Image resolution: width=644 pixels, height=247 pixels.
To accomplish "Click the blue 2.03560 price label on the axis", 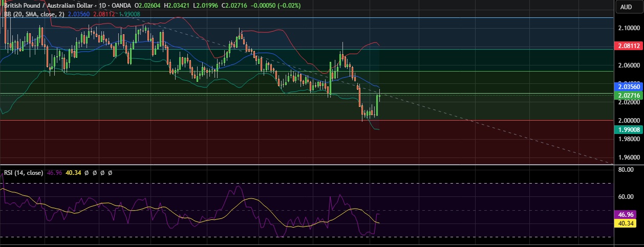I will [628, 87].
